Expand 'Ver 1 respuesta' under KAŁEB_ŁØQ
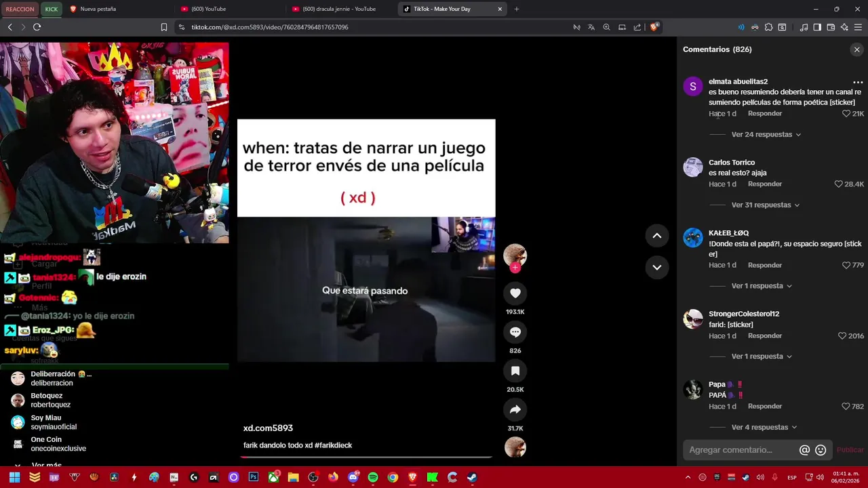 (x=762, y=286)
